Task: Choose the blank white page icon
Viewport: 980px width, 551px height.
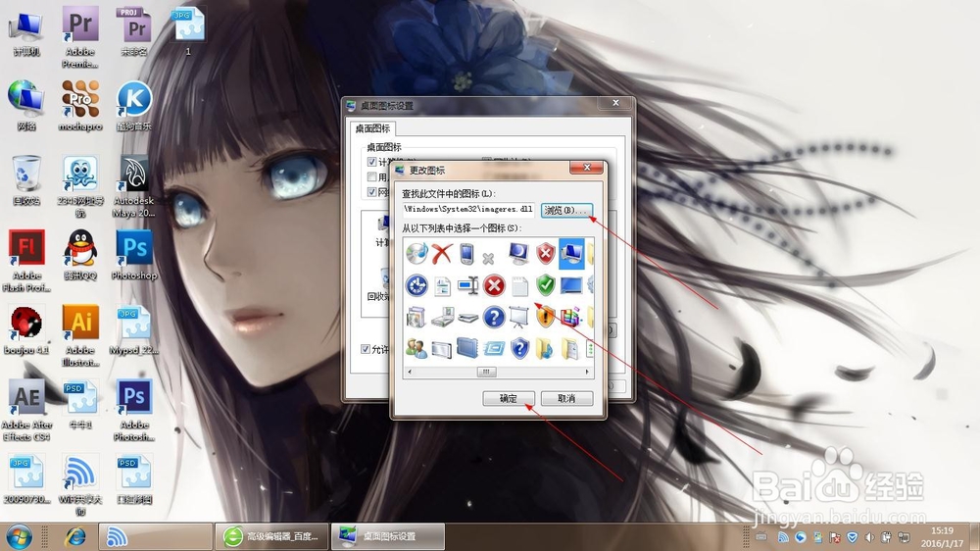Action: point(519,286)
